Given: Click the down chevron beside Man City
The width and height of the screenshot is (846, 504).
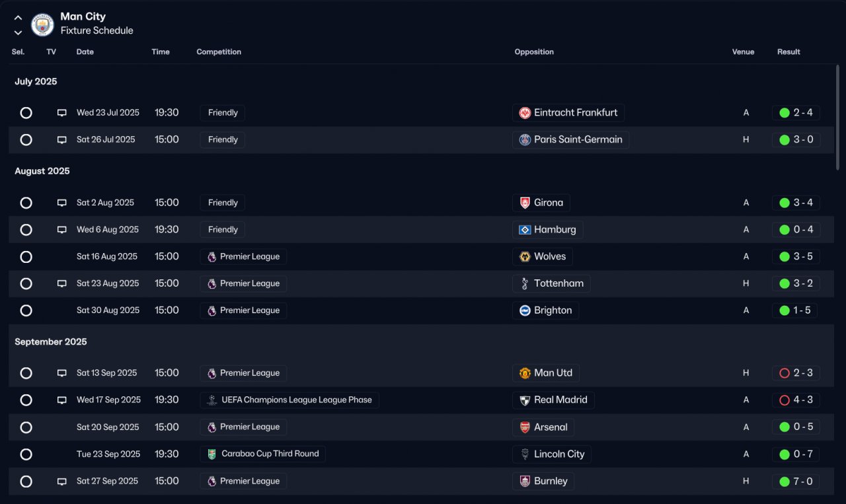Looking at the screenshot, I should point(18,32).
